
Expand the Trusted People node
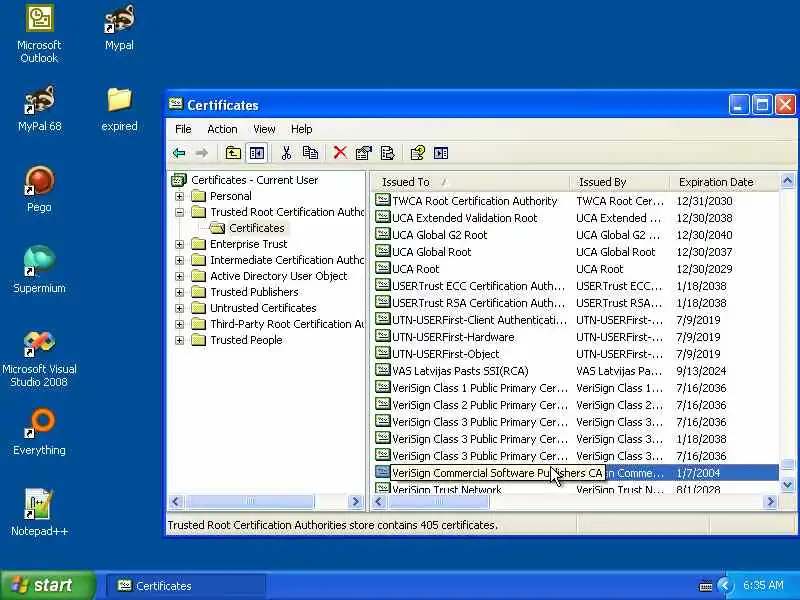[180, 340]
